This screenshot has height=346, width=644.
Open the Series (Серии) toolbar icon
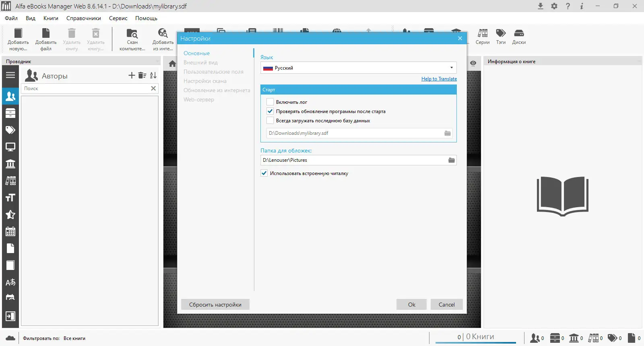(483, 37)
